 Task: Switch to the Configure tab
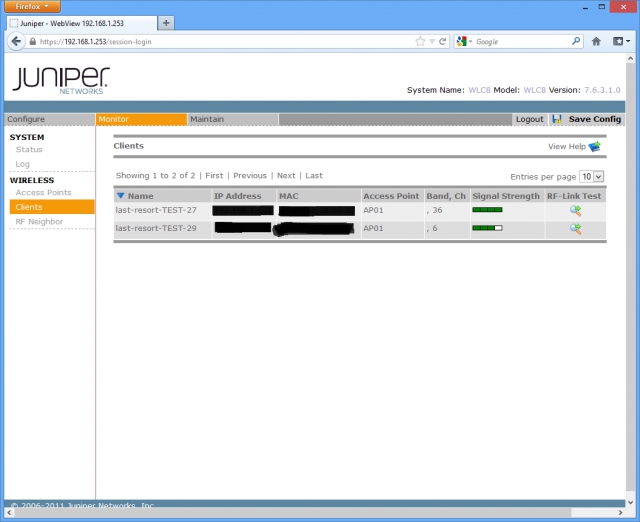(50, 119)
